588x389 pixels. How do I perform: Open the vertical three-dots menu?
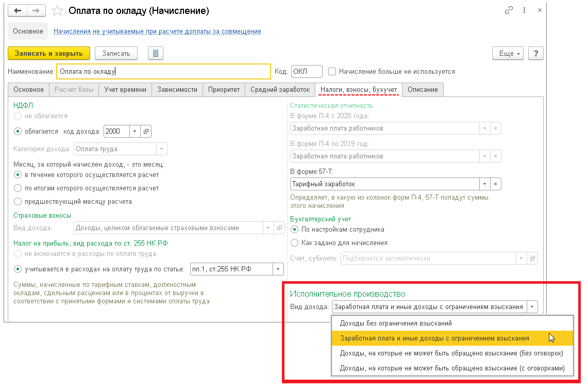pos(525,10)
